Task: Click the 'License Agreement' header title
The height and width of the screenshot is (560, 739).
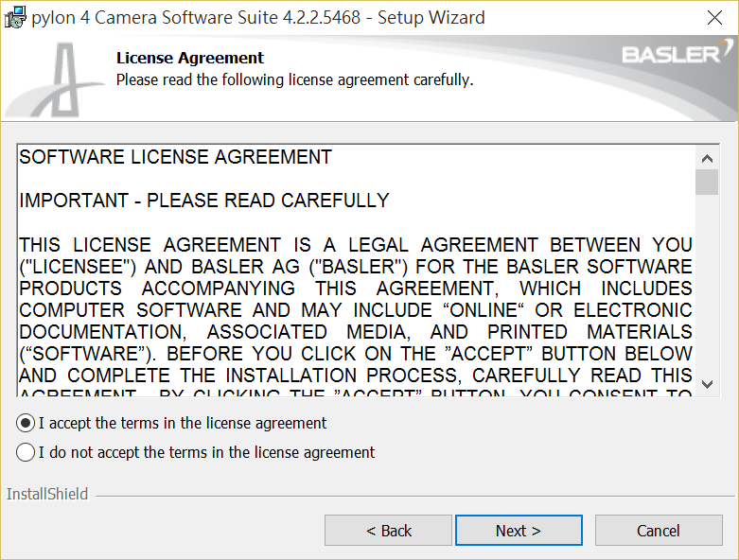Action: click(190, 58)
